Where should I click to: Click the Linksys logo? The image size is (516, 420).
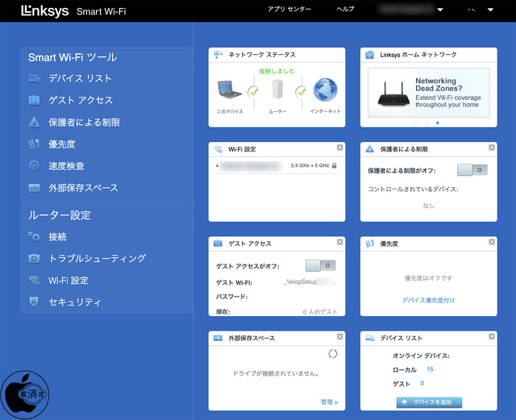coord(45,11)
